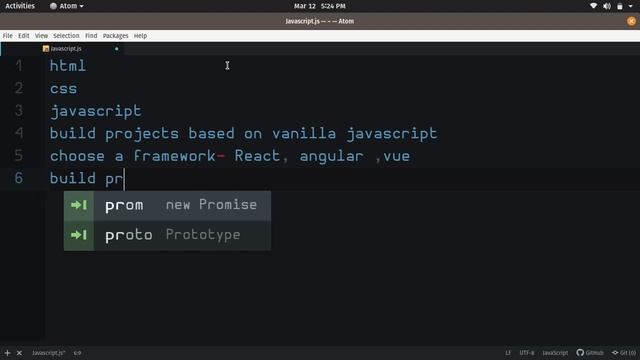
Task: Click the battery icon in the top bar
Action: pos(620,6)
